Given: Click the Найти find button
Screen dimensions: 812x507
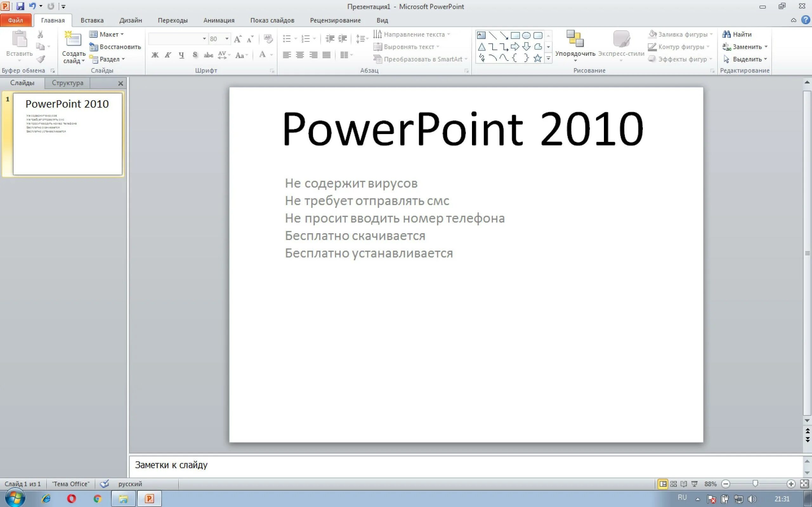Looking at the screenshot, I should pyautogui.click(x=737, y=34).
